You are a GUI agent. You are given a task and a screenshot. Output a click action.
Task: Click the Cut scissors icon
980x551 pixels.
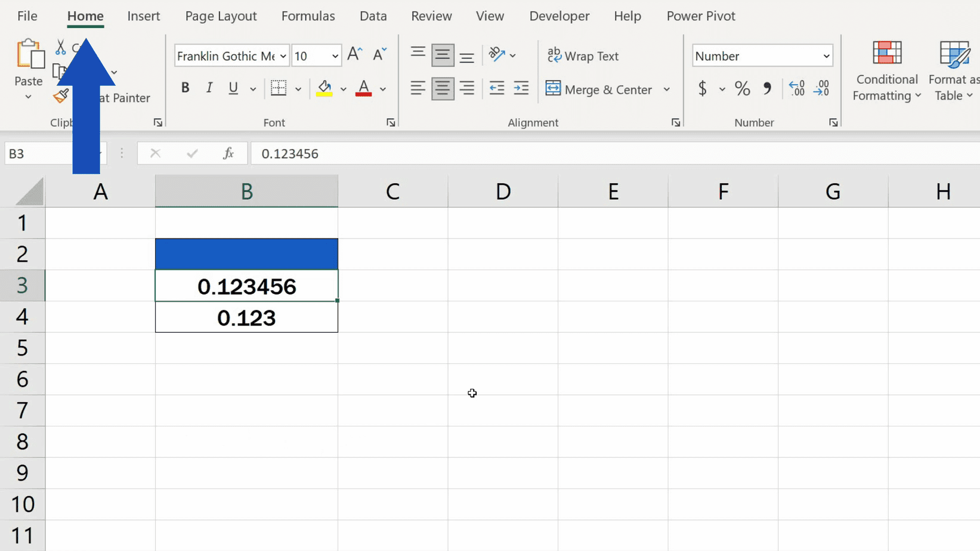click(x=60, y=45)
